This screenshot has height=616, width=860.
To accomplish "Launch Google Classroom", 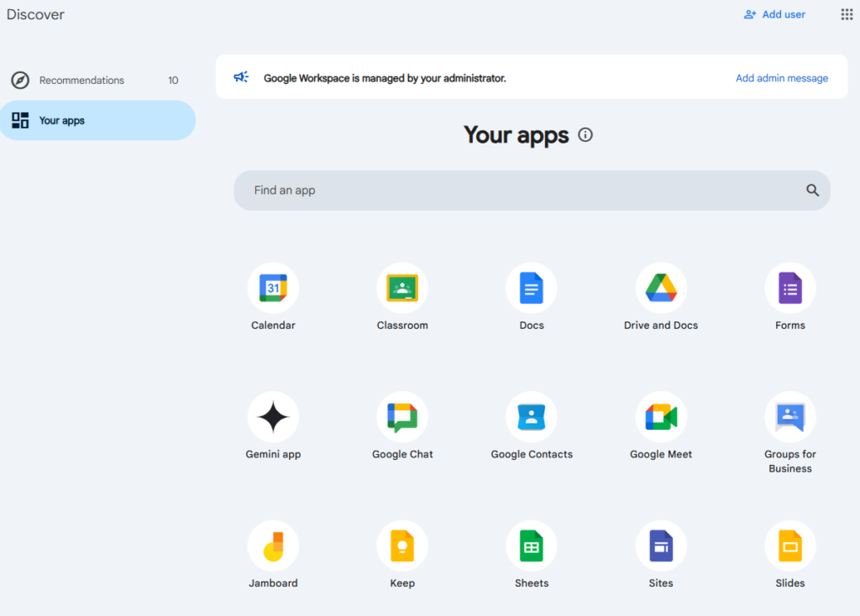I will pyautogui.click(x=402, y=289).
